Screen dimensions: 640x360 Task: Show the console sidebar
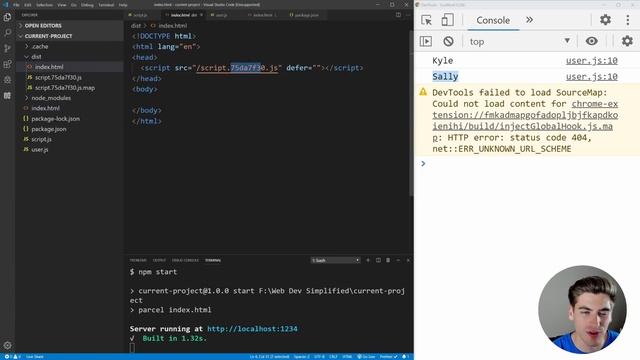[426, 41]
